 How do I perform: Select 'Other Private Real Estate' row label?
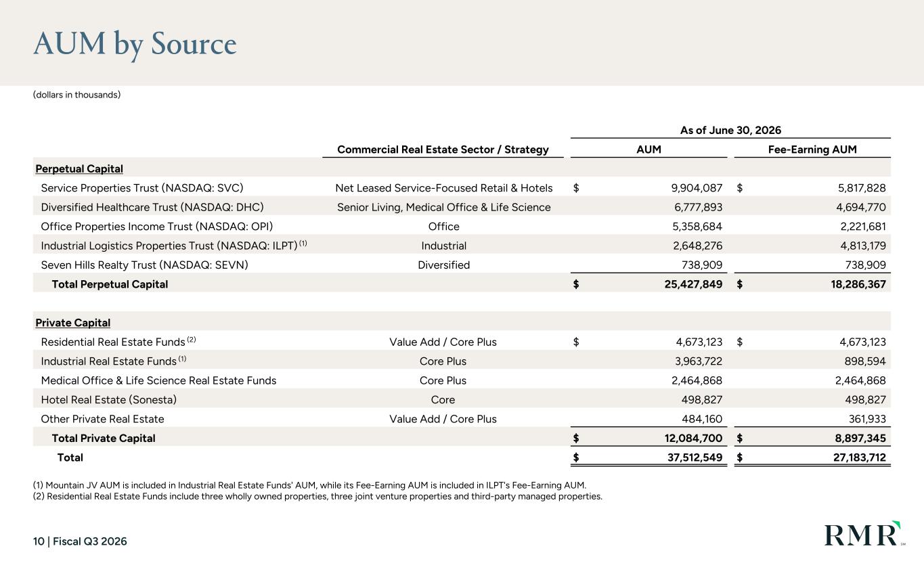pos(102,419)
